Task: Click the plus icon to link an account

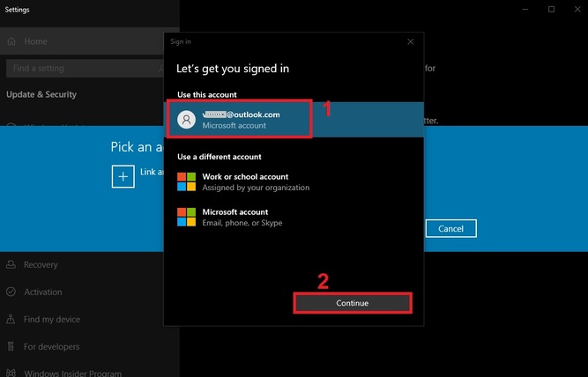Action: pyautogui.click(x=123, y=176)
